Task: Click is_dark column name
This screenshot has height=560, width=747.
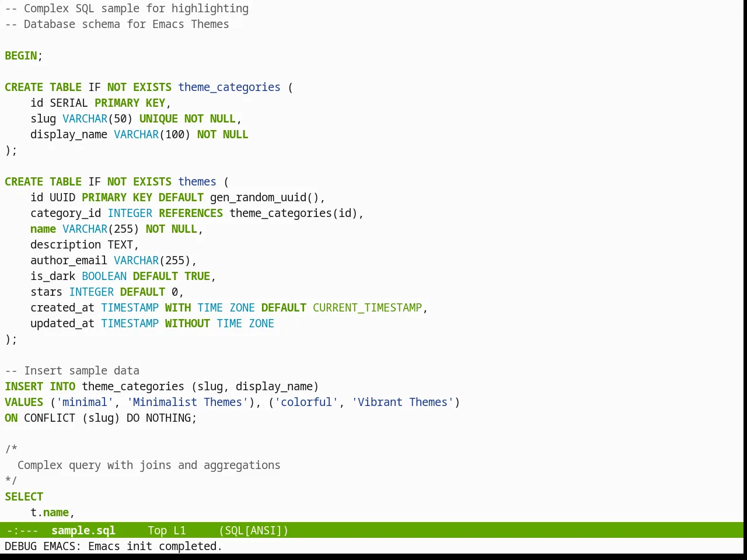Action: coord(53,276)
